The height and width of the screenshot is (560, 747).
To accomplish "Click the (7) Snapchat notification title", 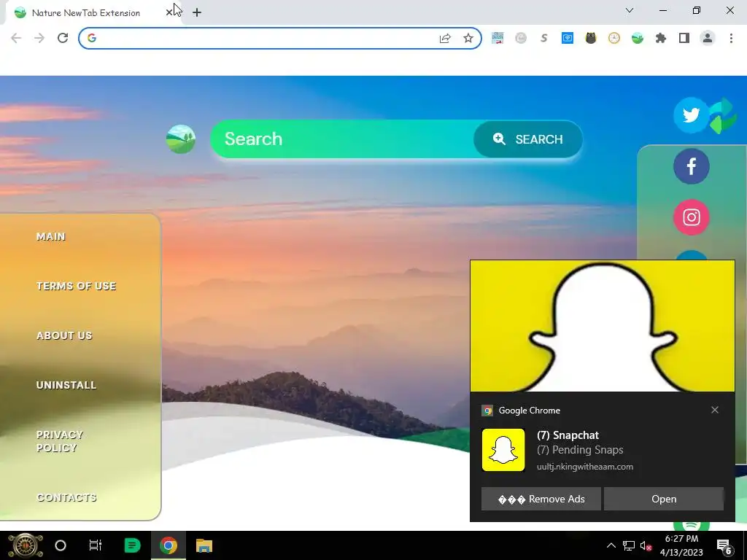I will (x=568, y=435).
